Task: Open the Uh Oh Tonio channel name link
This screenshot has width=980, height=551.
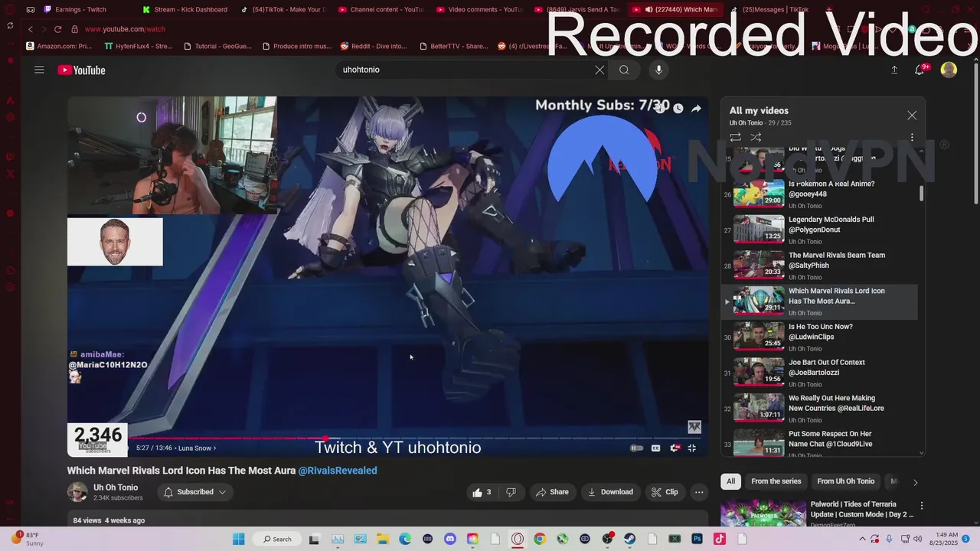Action: [116, 487]
